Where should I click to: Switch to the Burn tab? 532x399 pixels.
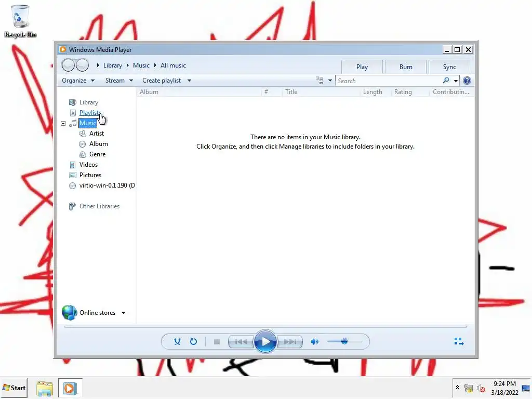point(406,67)
